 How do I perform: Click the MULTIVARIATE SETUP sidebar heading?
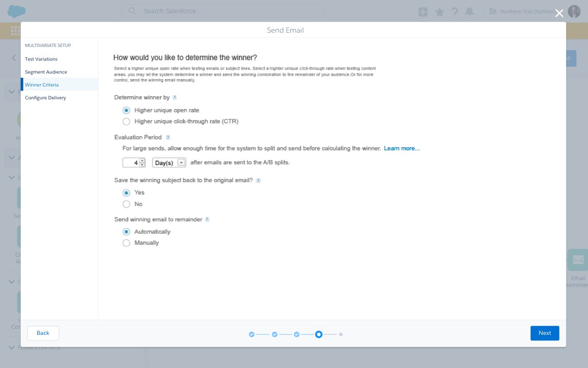(x=48, y=46)
